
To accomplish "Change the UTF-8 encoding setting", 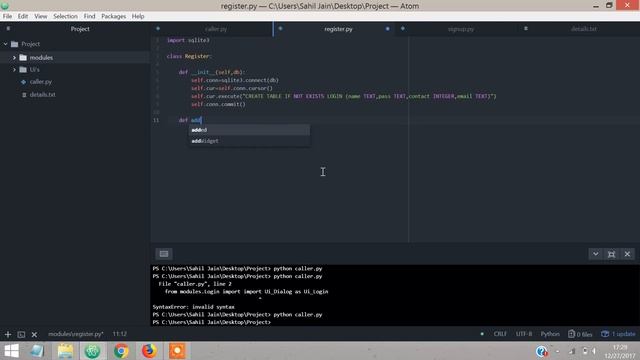I will pyautogui.click(x=524, y=334).
